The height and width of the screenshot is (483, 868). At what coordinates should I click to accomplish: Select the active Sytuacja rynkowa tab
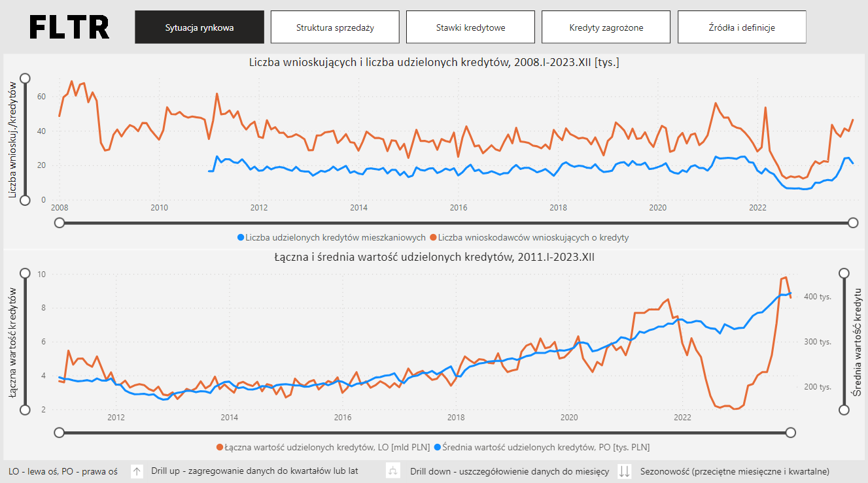pyautogui.click(x=200, y=27)
